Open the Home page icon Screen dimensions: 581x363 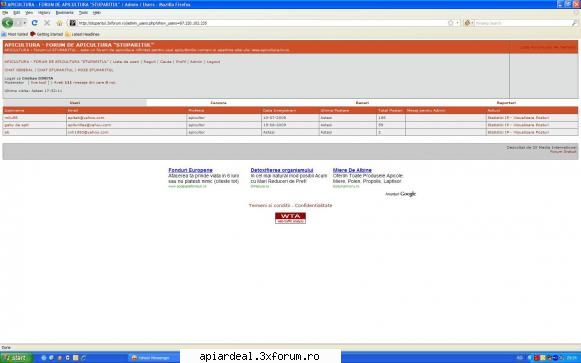coord(59,23)
